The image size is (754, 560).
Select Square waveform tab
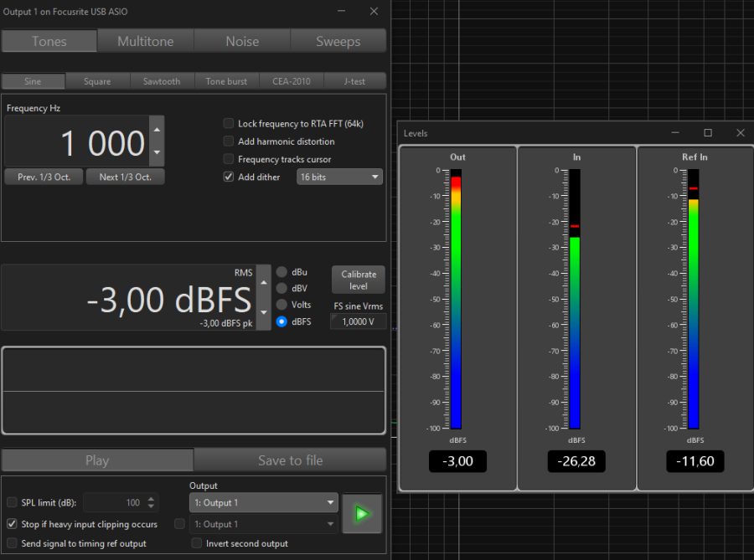pyautogui.click(x=97, y=81)
